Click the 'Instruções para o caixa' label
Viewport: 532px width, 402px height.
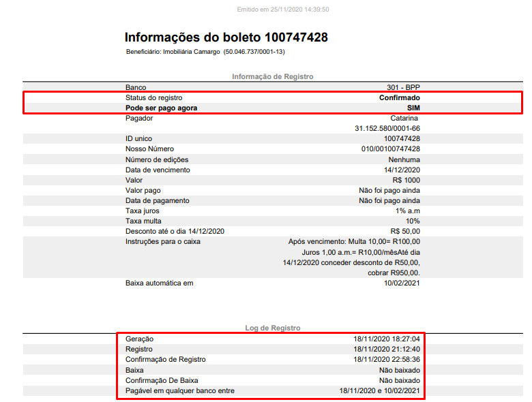point(163,242)
